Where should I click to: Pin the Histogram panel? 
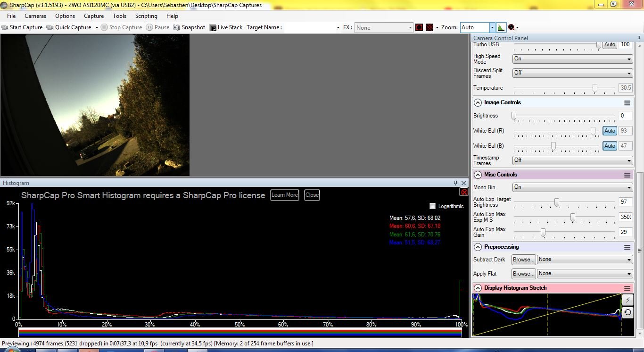[x=456, y=183]
